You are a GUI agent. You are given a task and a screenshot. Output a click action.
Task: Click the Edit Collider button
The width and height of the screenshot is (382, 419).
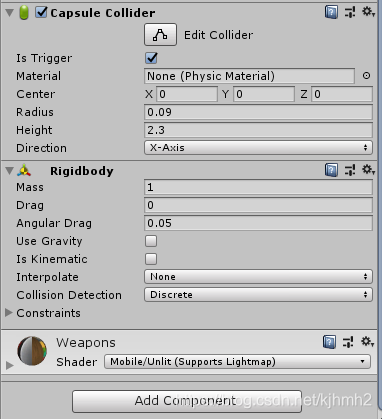160,34
